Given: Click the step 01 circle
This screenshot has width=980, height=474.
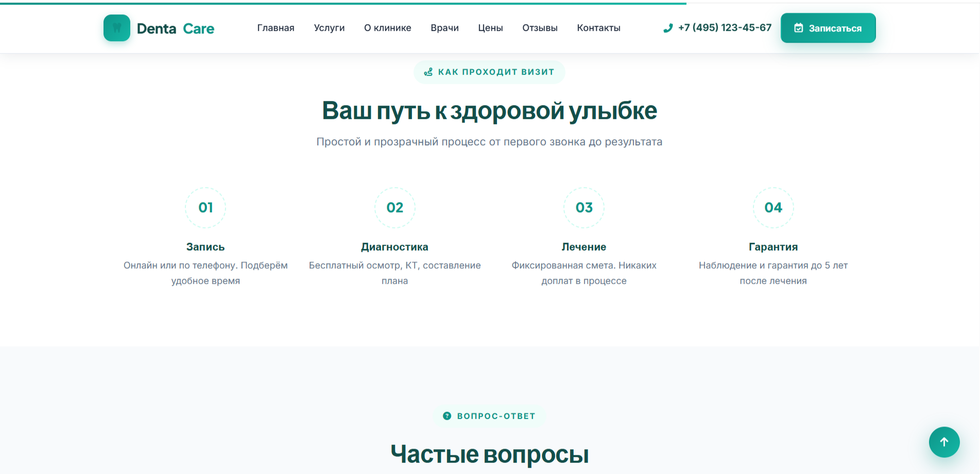Looking at the screenshot, I should (205, 208).
